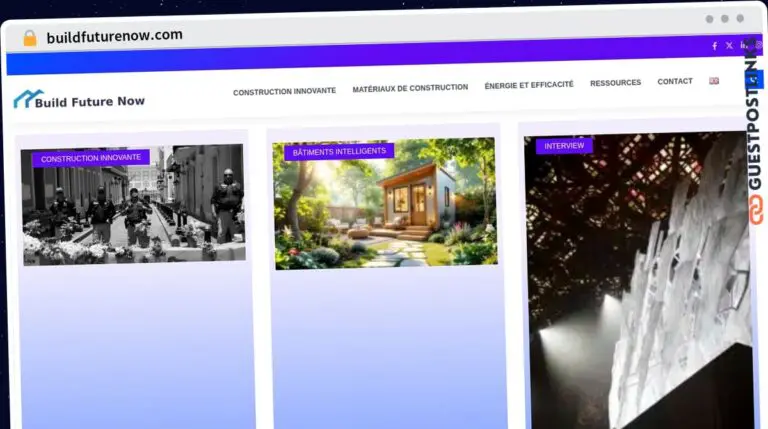The width and height of the screenshot is (768, 429).
Task: Open the X (Twitter) social link
Action: 729,46
